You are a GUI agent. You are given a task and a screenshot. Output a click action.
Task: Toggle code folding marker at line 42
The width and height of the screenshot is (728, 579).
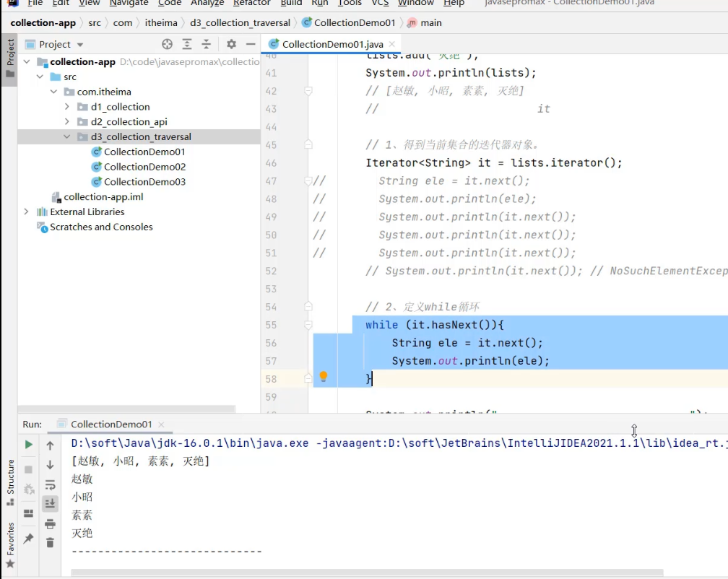pyautogui.click(x=308, y=90)
